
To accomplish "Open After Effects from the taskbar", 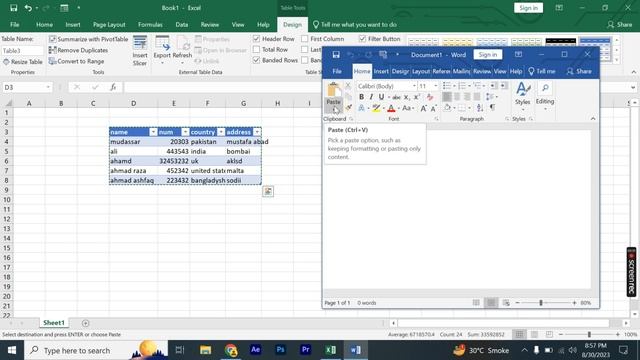I will coord(256,350).
